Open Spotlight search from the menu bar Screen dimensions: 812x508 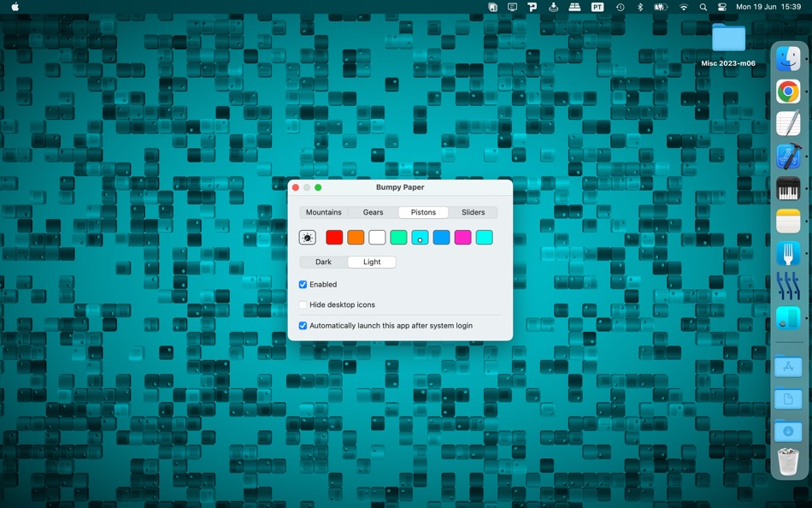[x=703, y=7]
